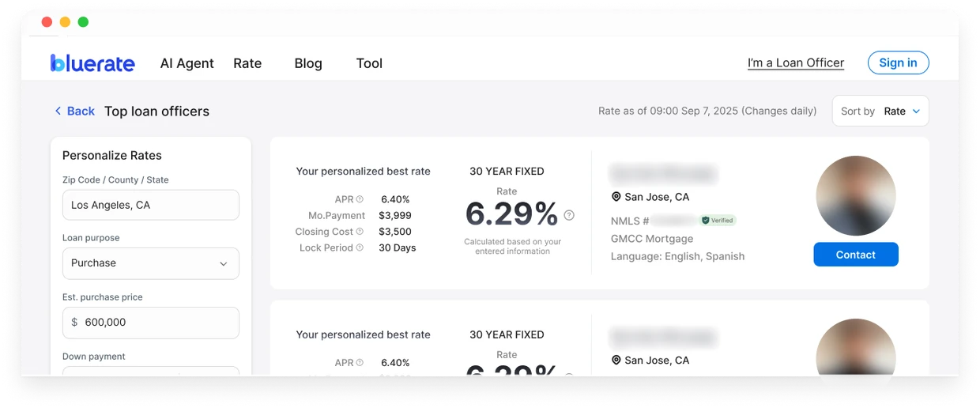Viewport: 980px width, 408px height.
Task: Click 30 YEAR FIXED in the second card
Action: pos(507,335)
